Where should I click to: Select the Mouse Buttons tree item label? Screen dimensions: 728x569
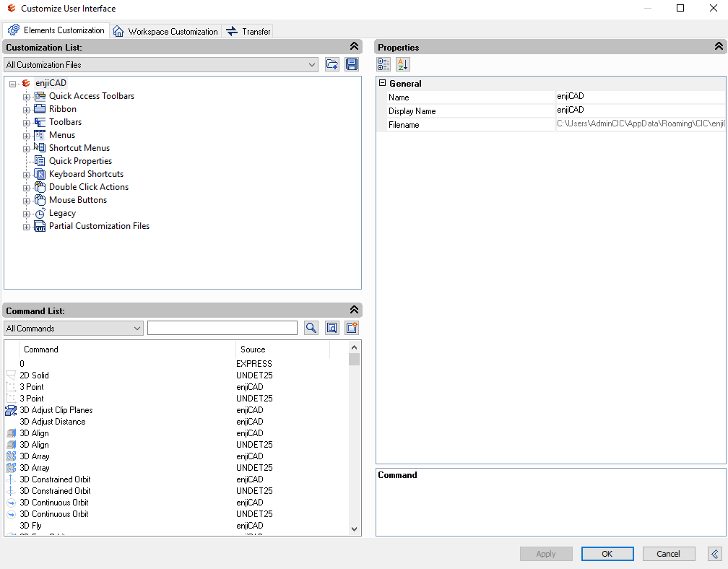pyautogui.click(x=78, y=200)
